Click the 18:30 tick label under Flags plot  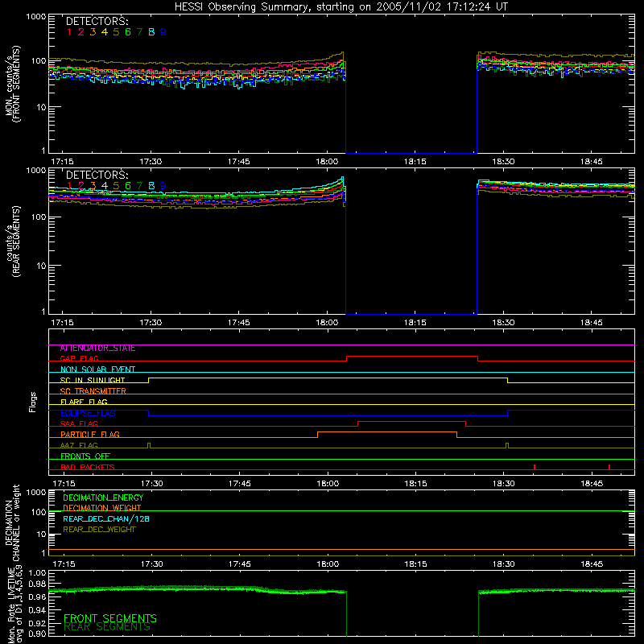pos(504,484)
